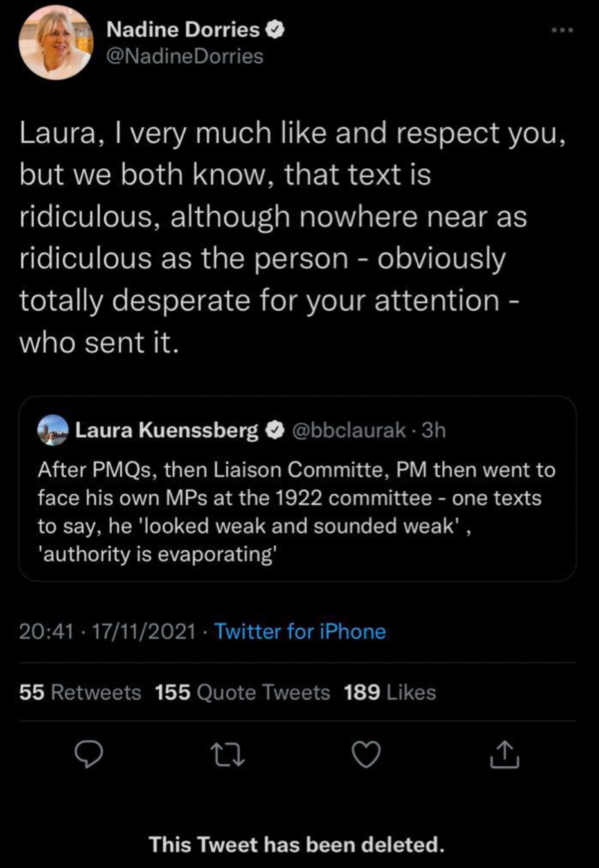Click Laura Kuenssberg's verified checkmark
Image resolution: width=599 pixels, height=868 pixels.
[276, 429]
